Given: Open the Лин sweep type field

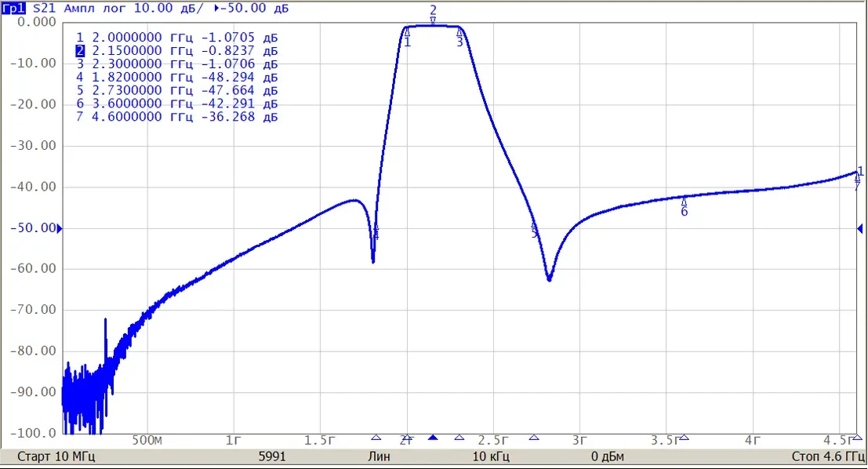Looking at the screenshot, I should tap(380, 456).
